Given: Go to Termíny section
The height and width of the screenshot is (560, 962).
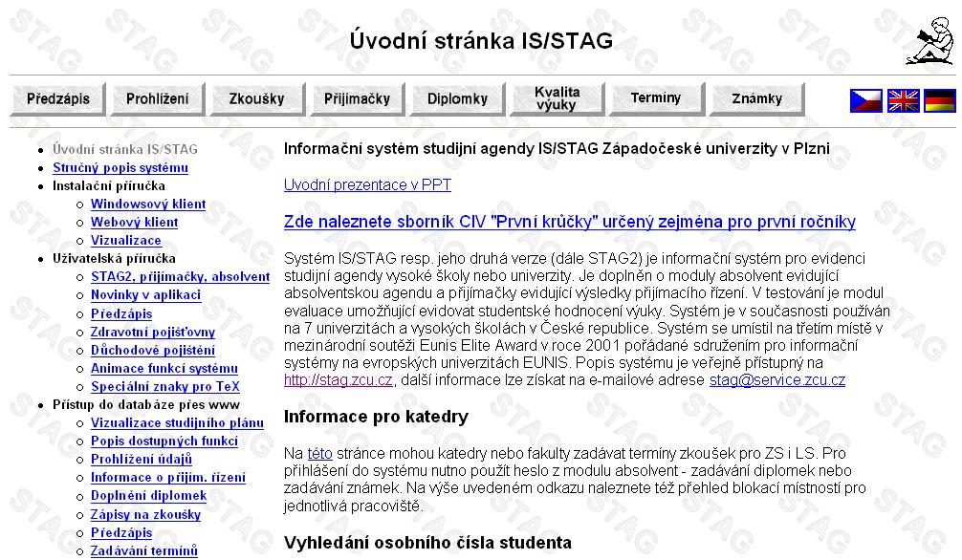Looking at the screenshot, I should pyautogui.click(x=656, y=98).
